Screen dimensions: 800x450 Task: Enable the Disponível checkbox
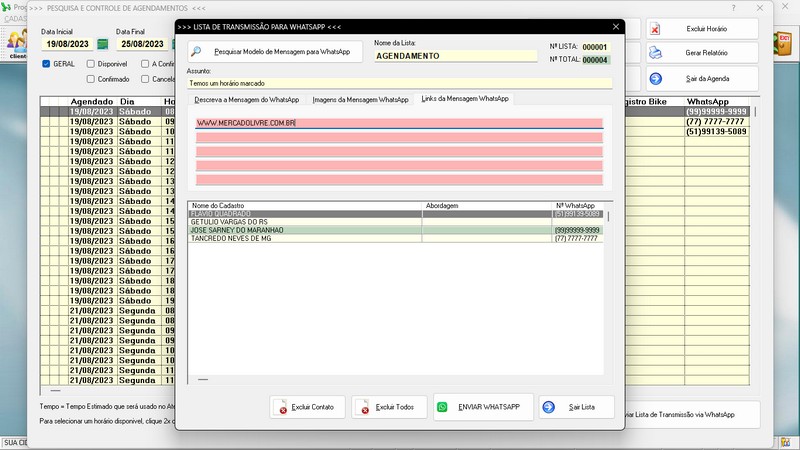90,63
